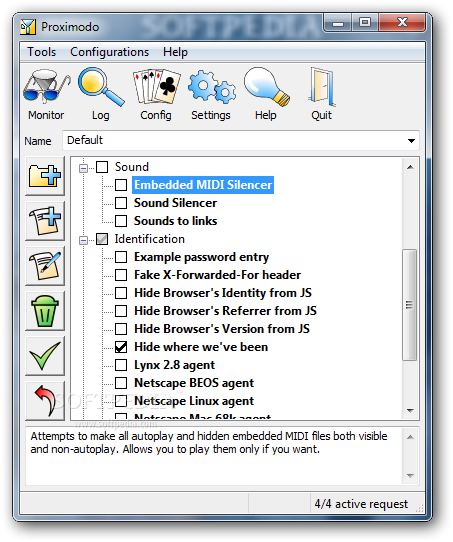Screen dimensions: 453x542
Task: Delete with green trash bin icon
Action: (x=45, y=311)
